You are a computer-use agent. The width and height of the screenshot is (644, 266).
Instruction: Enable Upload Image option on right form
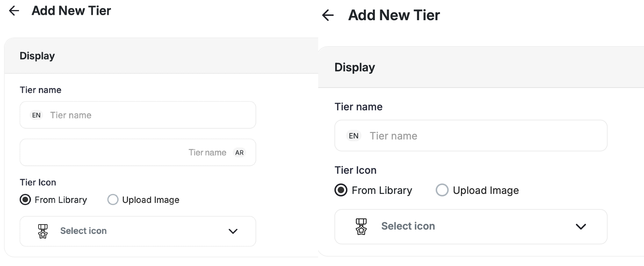pyautogui.click(x=442, y=190)
